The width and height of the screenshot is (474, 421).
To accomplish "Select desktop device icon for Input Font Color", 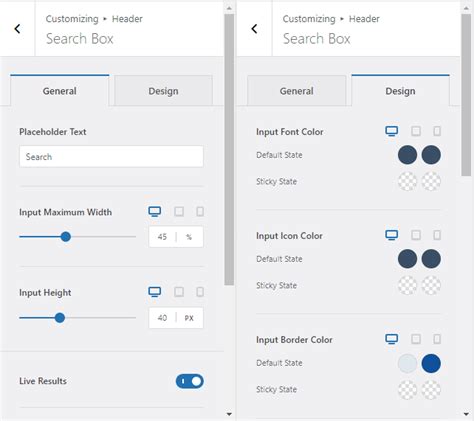I will [392, 131].
